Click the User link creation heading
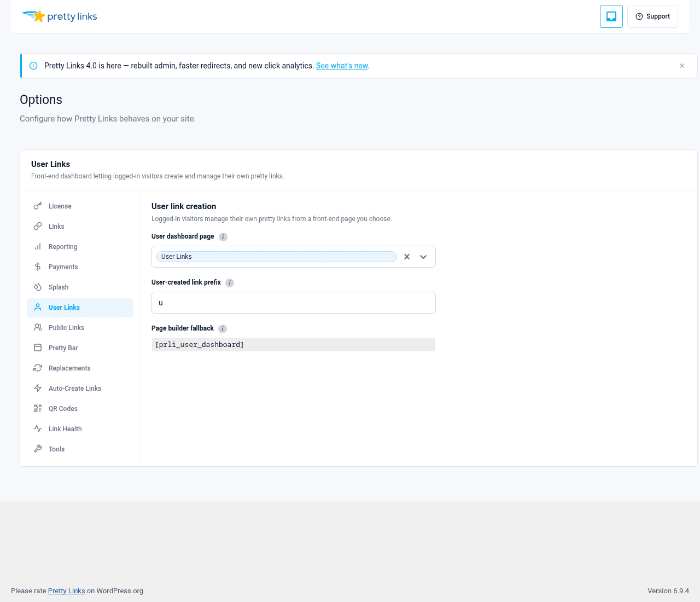The width and height of the screenshot is (700, 602). point(184,206)
